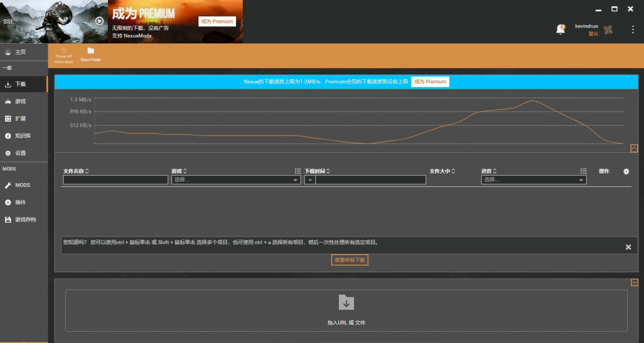This screenshot has width=644, height=343.
Task: Sort by 进度 column header
Action: [x=489, y=171]
